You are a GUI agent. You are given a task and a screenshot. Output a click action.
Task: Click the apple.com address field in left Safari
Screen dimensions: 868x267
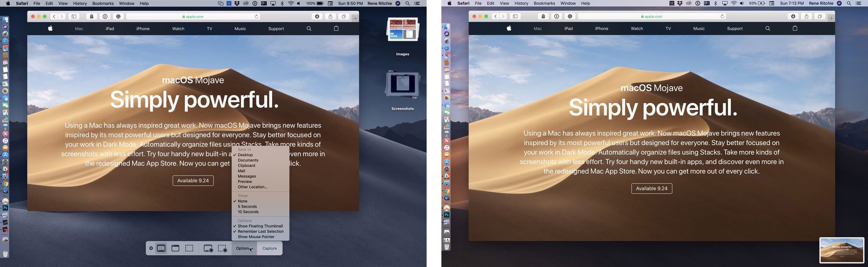(x=193, y=17)
